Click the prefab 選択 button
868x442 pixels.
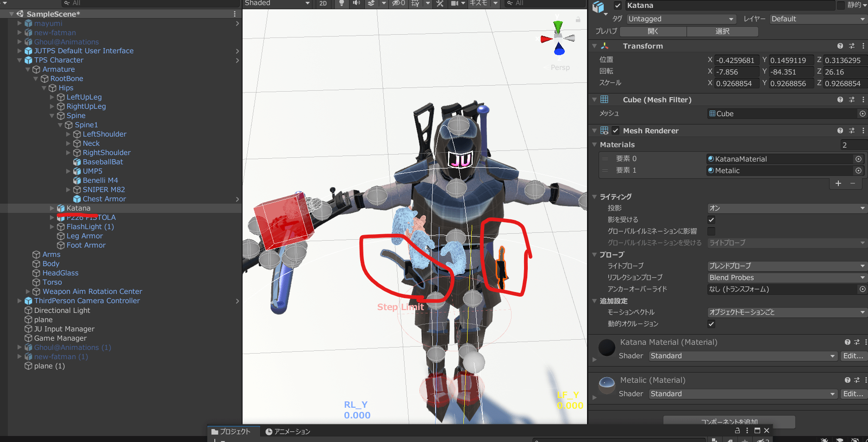coord(722,31)
